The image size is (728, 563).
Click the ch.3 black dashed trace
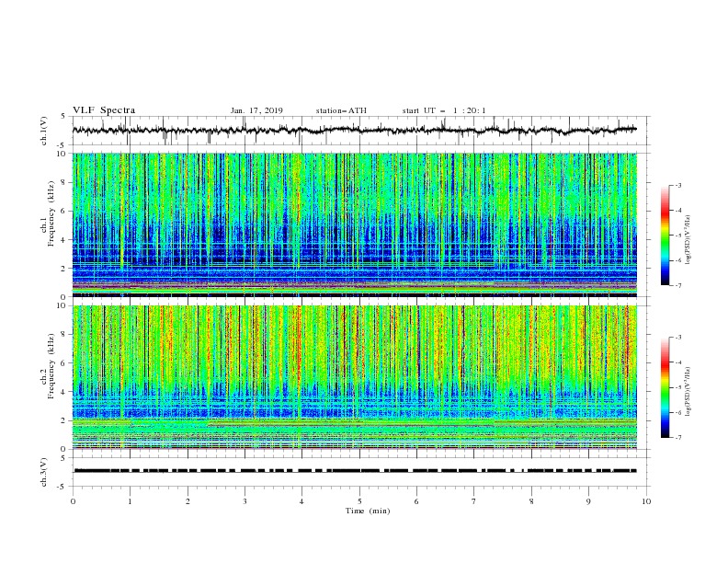pos(355,471)
